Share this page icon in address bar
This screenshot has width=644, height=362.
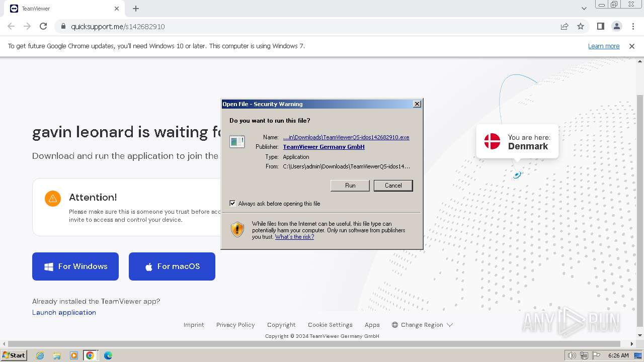click(x=565, y=26)
